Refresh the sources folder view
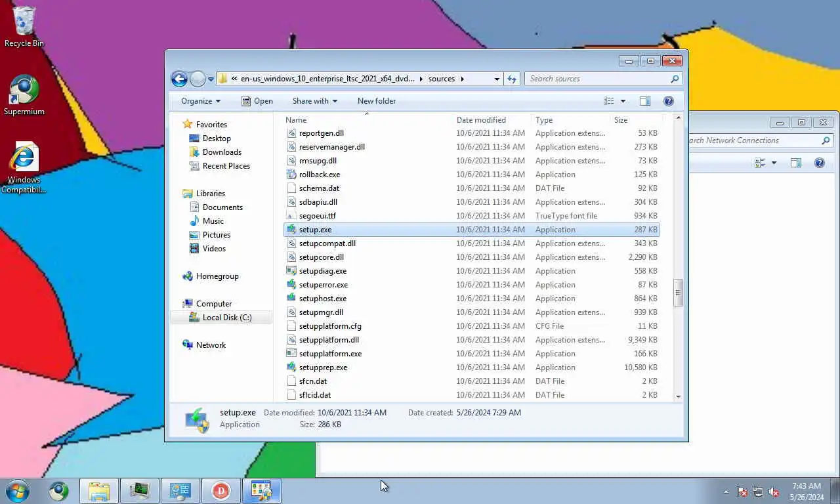 pyautogui.click(x=513, y=79)
